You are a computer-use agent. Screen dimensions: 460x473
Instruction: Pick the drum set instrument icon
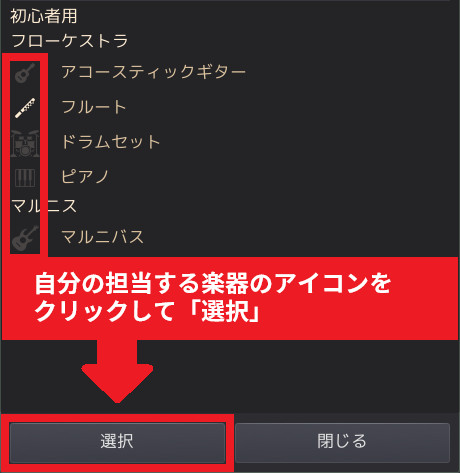point(25,143)
